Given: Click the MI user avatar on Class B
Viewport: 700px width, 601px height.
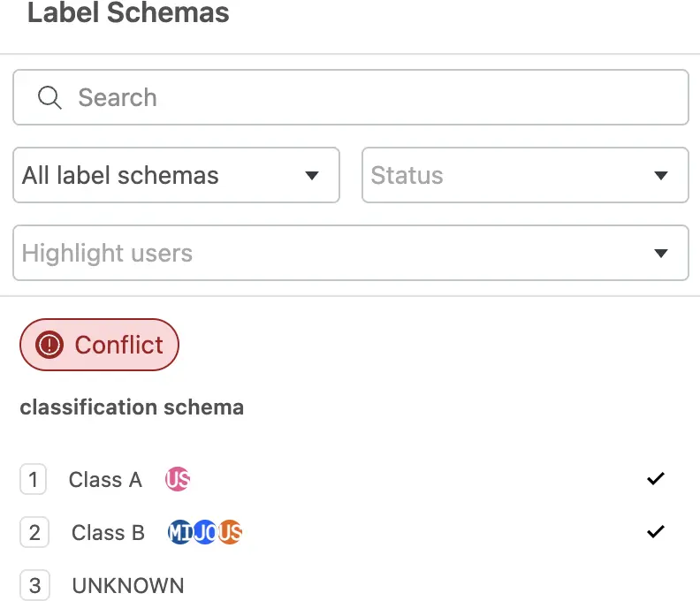Looking at the screenshot, I should click(x=180, y=532).
